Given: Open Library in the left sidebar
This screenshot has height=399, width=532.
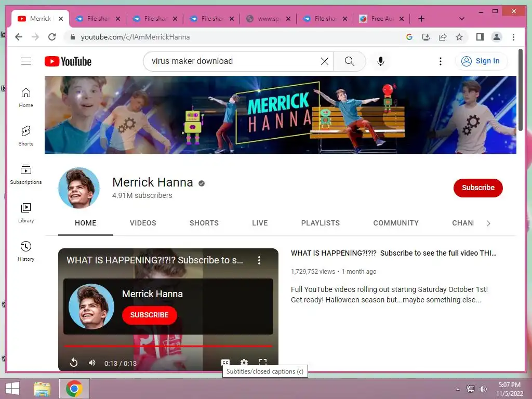Looking at the screenshot, I should tap(26, 212).
